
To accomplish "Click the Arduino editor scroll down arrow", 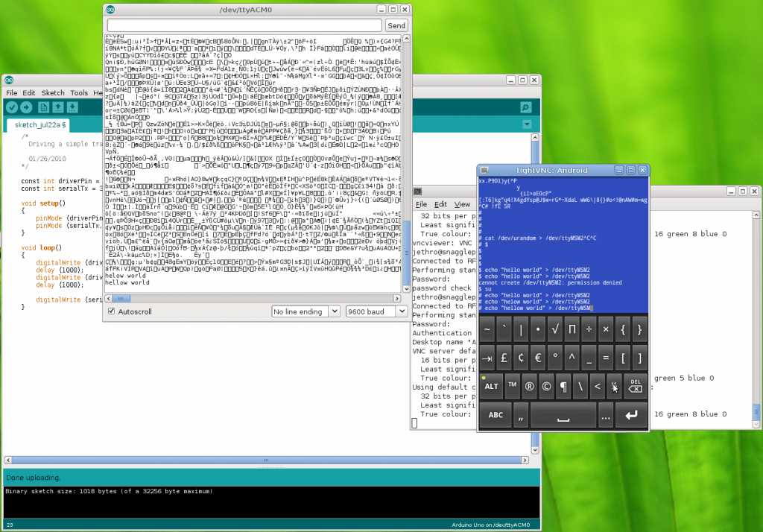I will [x=535, y=450].
